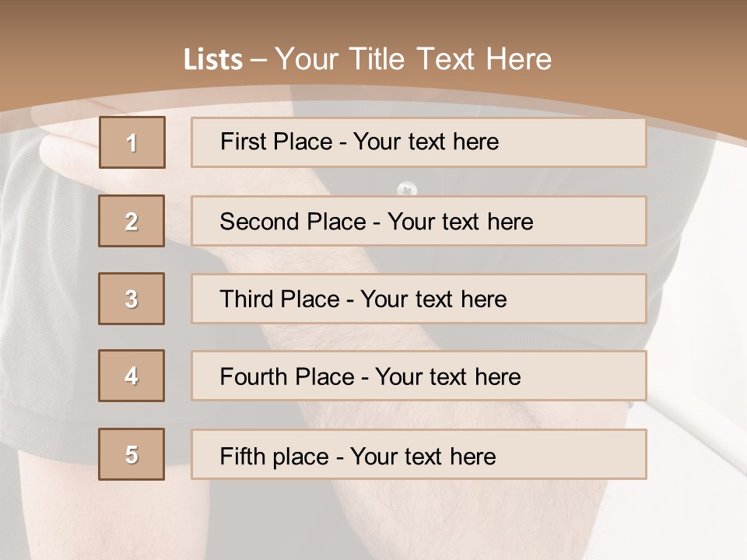Click the number 5 box

[132, 454]
